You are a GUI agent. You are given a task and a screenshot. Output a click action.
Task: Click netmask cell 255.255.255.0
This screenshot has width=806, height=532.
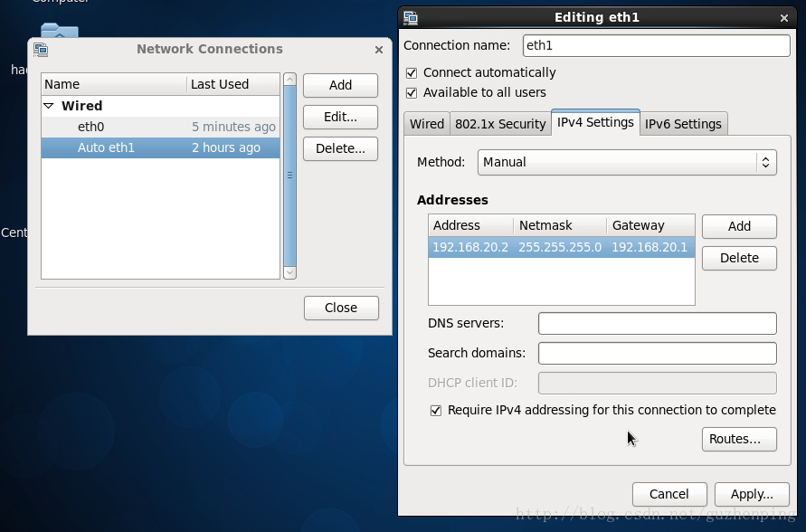pyautogui.click(x=560, y=247)
